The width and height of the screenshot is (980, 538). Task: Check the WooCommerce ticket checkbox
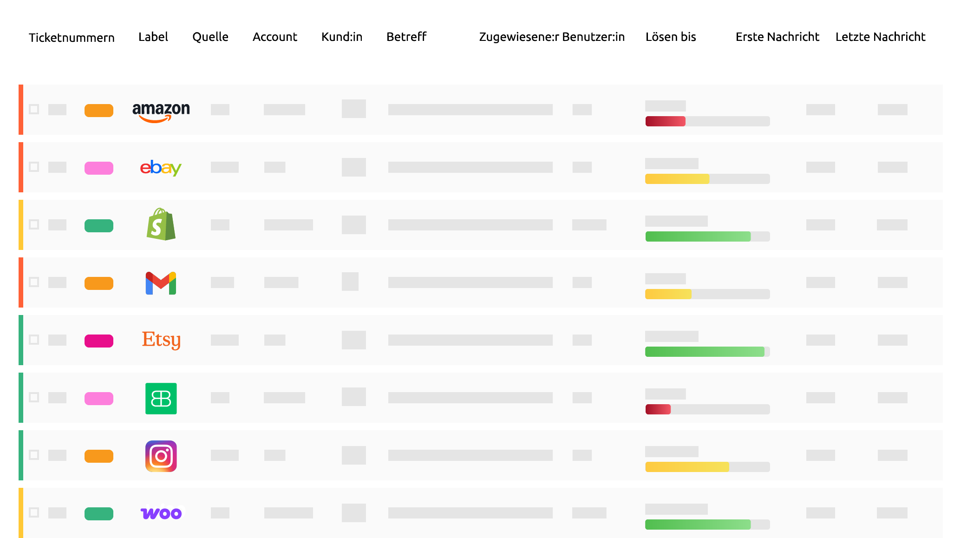(x=34, y=512)
